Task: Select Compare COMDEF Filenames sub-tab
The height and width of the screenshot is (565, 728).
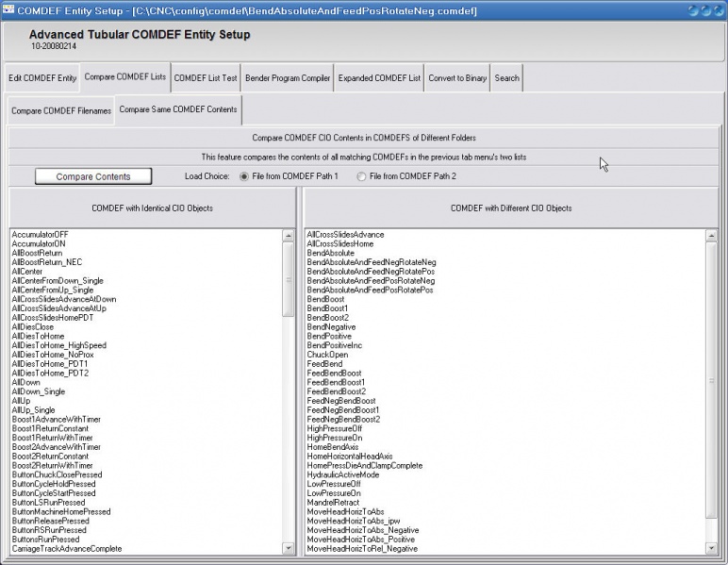Action: (x=60, y=110)
